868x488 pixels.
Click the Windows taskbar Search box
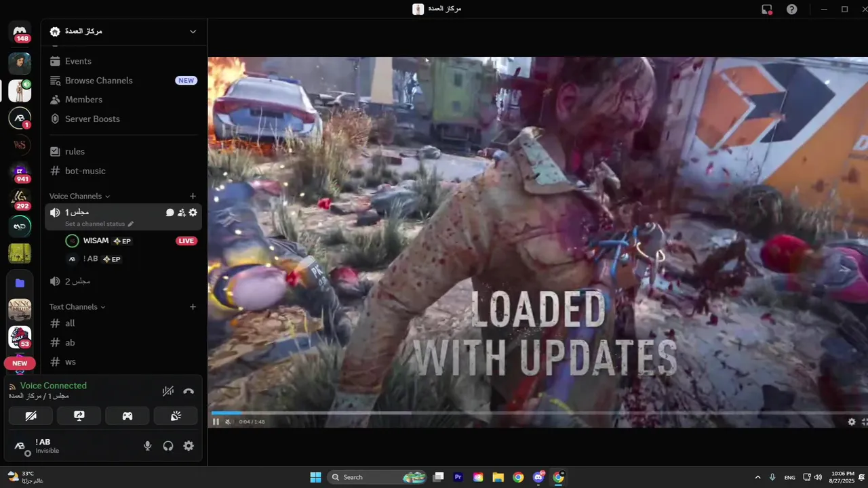(x=378, y=477)
